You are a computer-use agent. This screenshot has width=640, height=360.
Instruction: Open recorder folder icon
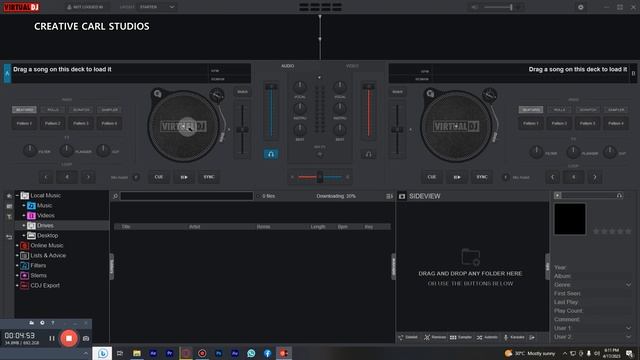[x=31, y=323]
